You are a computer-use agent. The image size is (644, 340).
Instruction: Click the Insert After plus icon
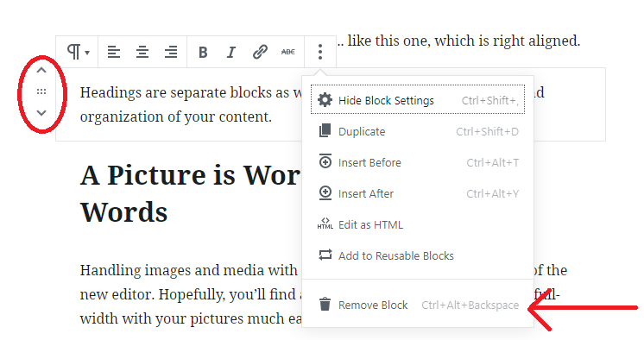coord(325,193)
